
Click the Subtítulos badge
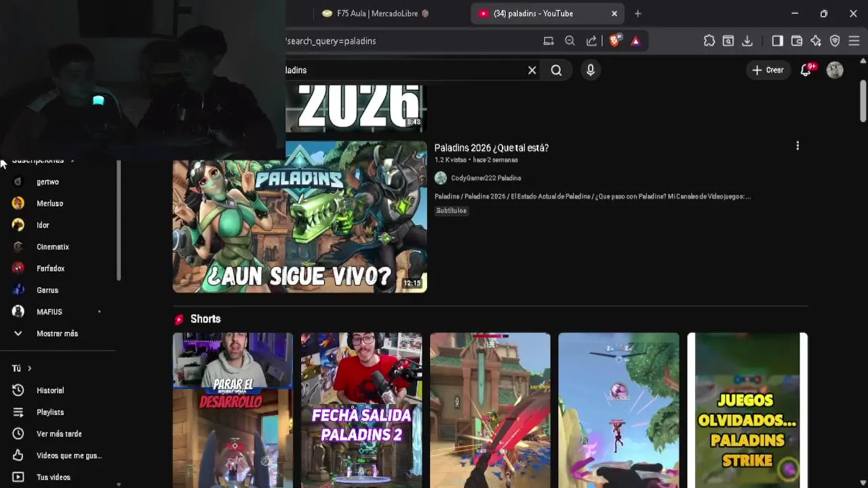pos(451,211)
